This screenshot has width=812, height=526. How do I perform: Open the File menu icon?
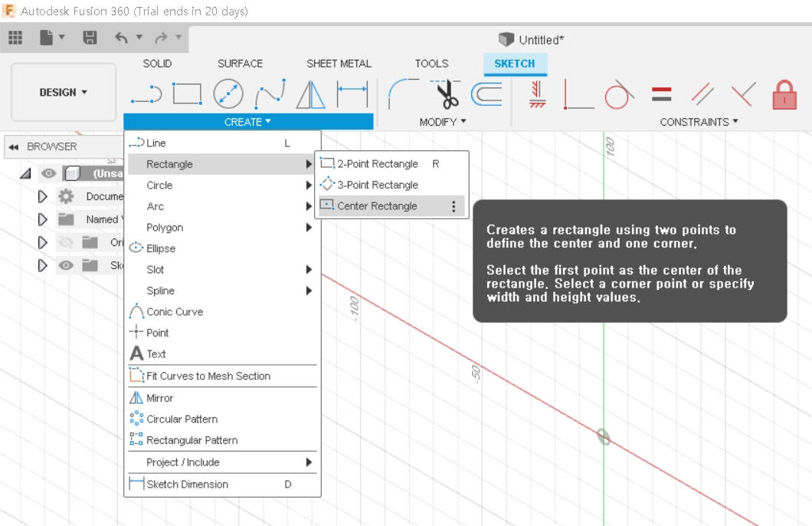tap(47, 38)
